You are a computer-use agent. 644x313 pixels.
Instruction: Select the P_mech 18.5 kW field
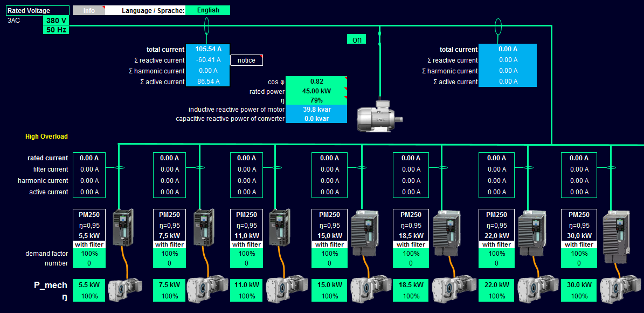click(x=411, y=284)
